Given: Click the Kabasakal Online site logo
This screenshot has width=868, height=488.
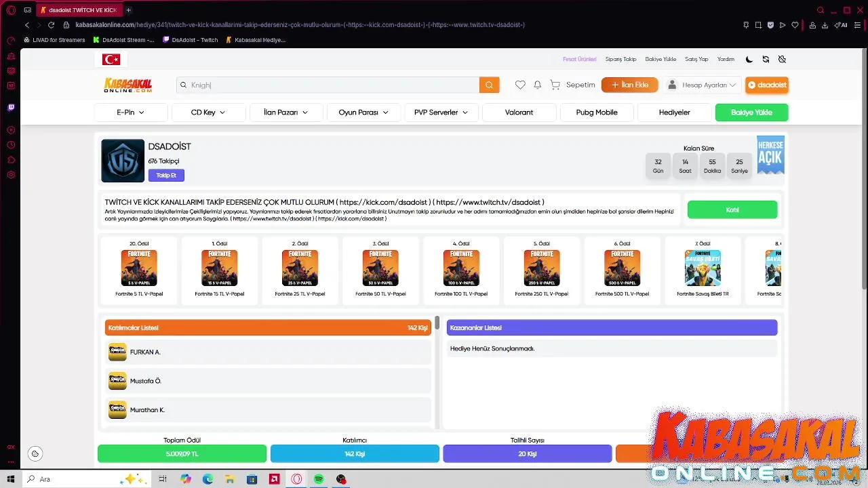Looking at the screenshot, I should (127, 85).
